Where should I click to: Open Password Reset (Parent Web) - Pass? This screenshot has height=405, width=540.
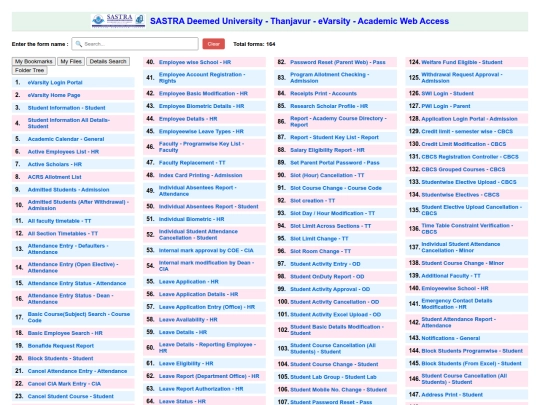338,62
